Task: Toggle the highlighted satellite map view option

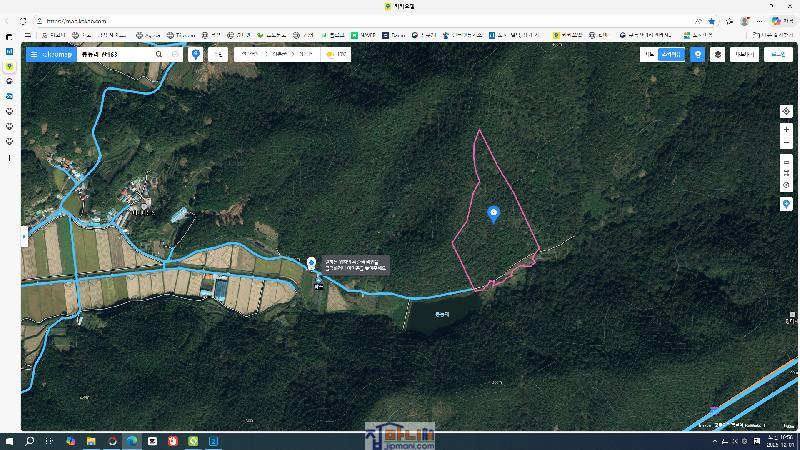Action: click(x=671, y=54)
